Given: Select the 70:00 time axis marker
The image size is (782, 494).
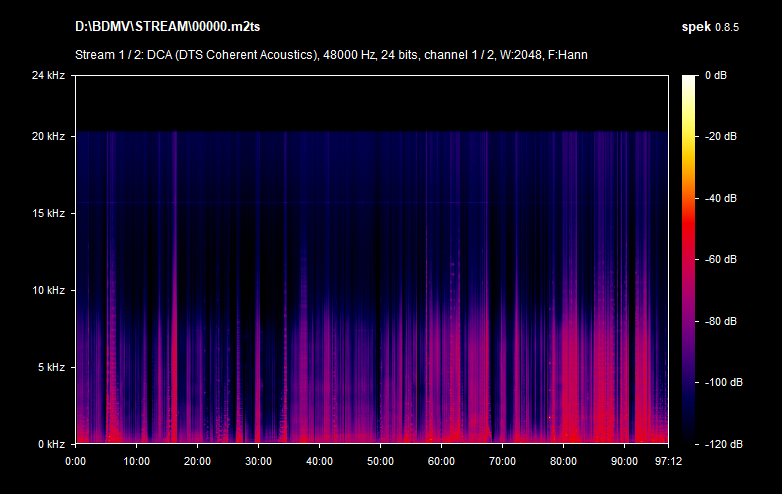Looking at the screenshot, I should click(x=503, y=461).
